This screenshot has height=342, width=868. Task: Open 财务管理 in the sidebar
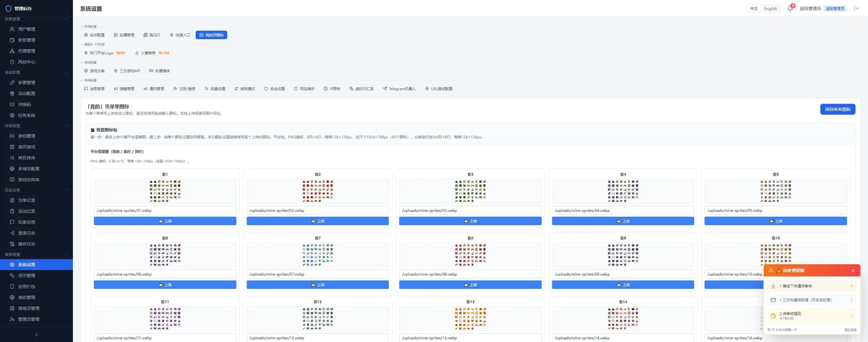tap(36, 40)
